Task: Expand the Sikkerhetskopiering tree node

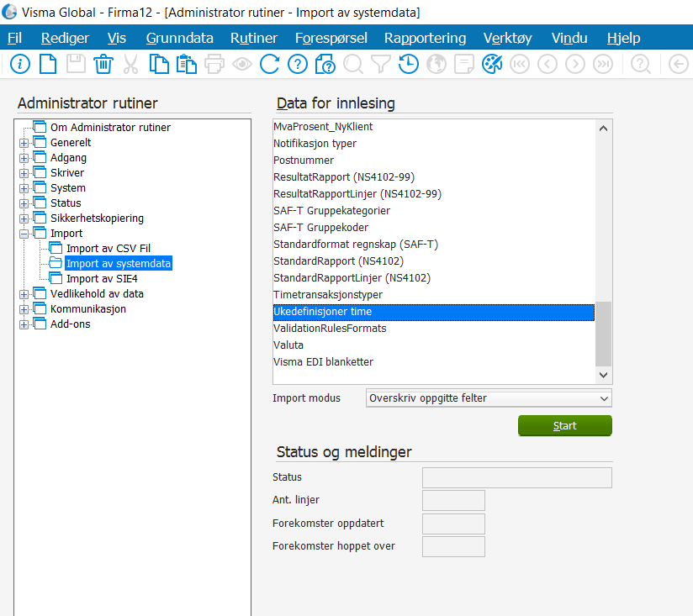Action: pos(24,218)
